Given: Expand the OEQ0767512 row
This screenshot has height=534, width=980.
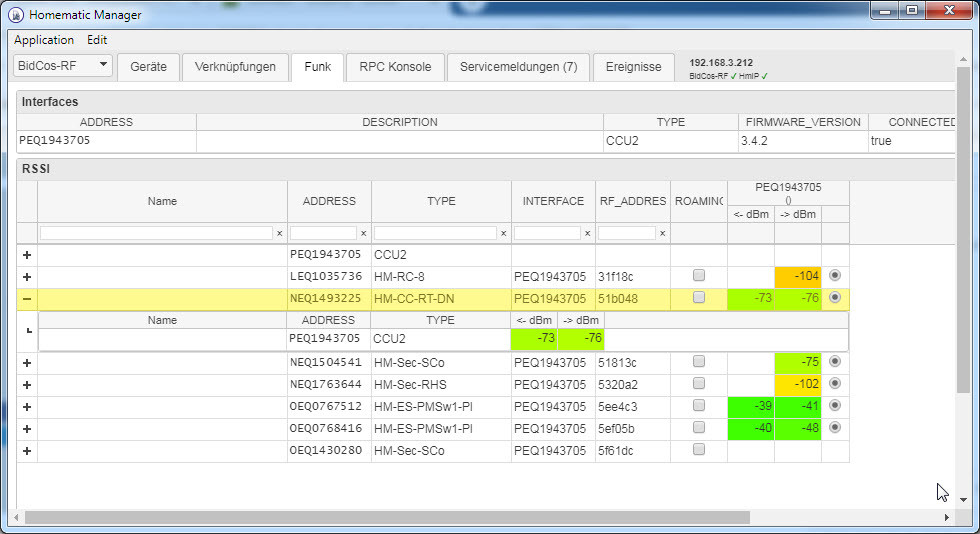Looking at the screenshot, I should click(x=27, y=407).
